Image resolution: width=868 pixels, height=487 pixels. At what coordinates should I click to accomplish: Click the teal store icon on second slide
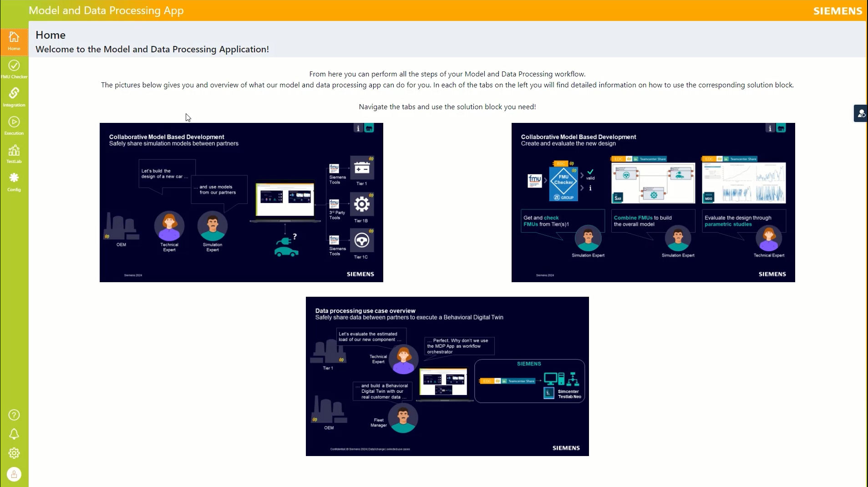tap(781, 128)
